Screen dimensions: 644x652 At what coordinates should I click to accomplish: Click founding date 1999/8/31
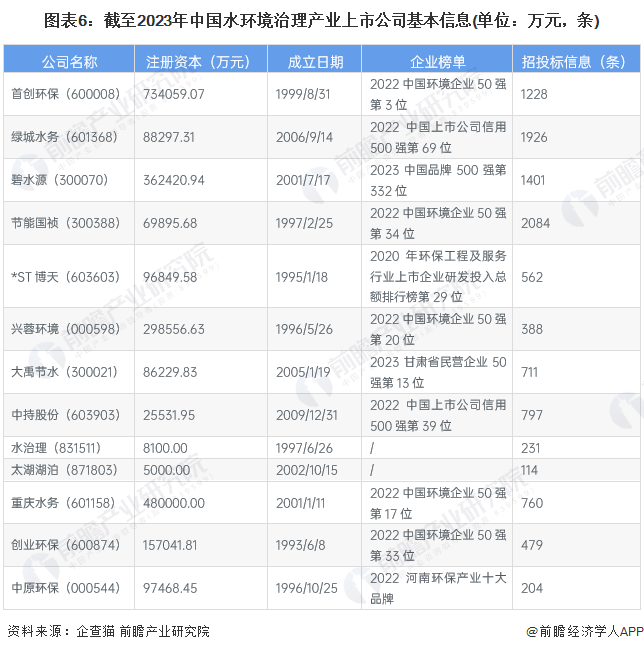[303, 94]
